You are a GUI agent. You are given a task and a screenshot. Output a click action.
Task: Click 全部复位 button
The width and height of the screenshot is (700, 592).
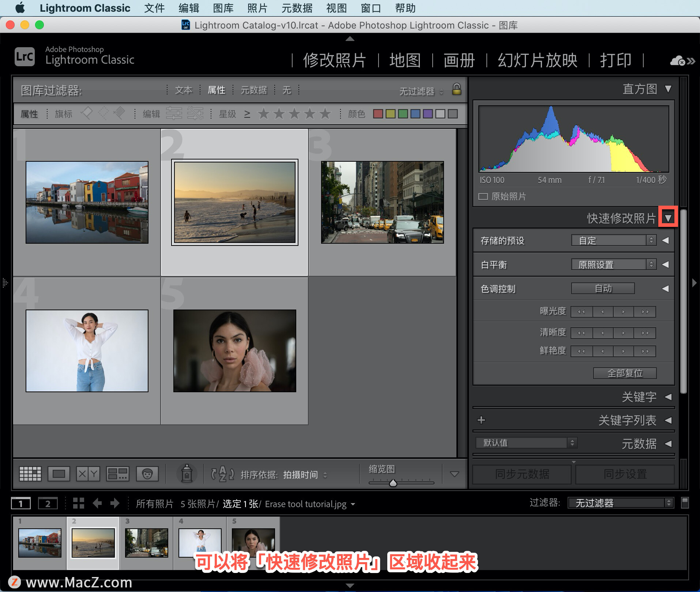[625, 373]
